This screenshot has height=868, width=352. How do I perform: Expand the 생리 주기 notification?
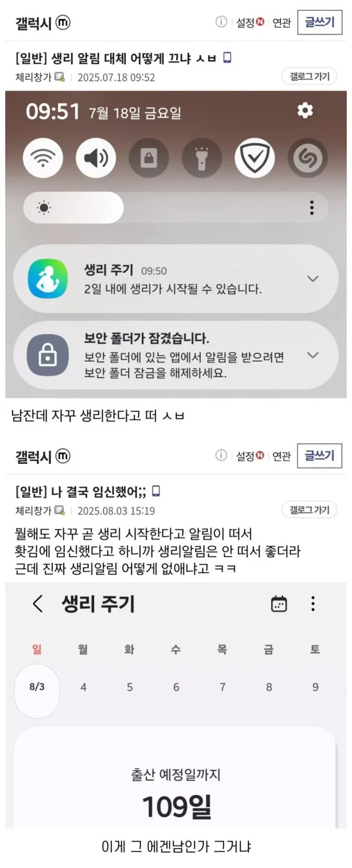(x=313, y=279)
